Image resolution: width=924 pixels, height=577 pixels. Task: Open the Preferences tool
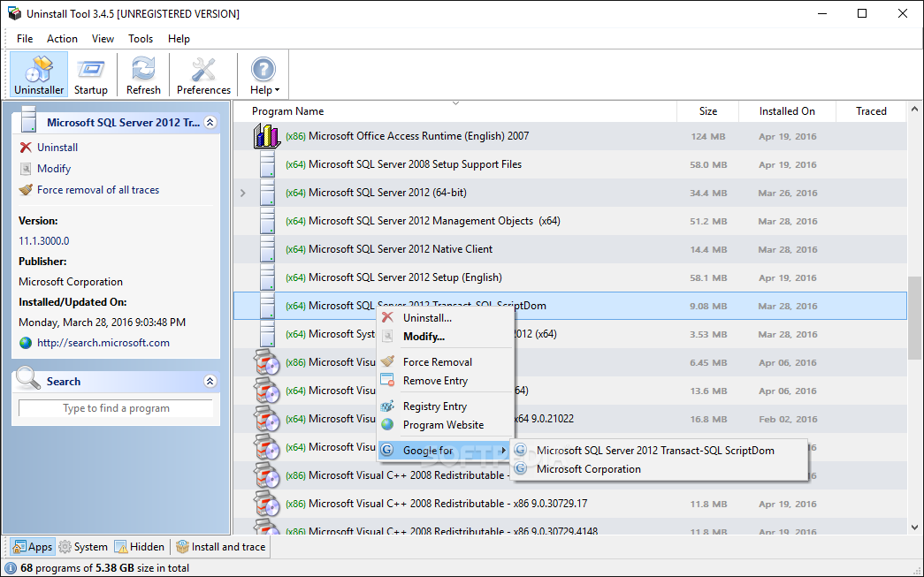click(x=203, y=75)
